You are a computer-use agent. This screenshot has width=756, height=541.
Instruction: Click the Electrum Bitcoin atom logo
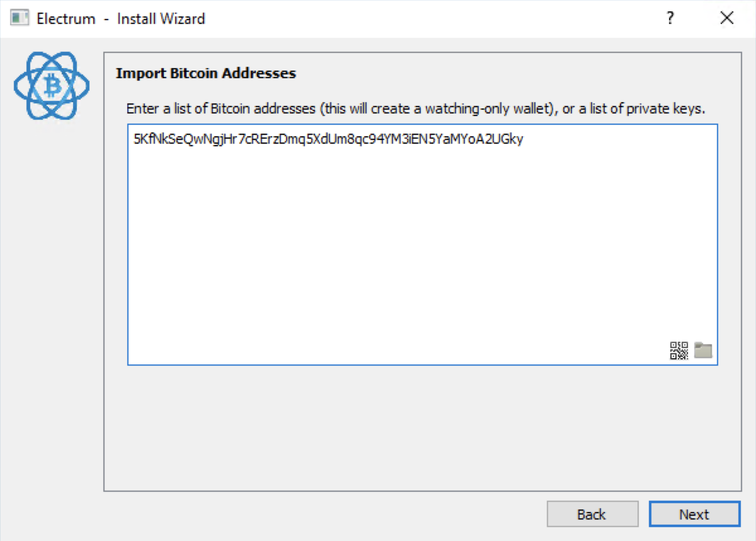52,85
